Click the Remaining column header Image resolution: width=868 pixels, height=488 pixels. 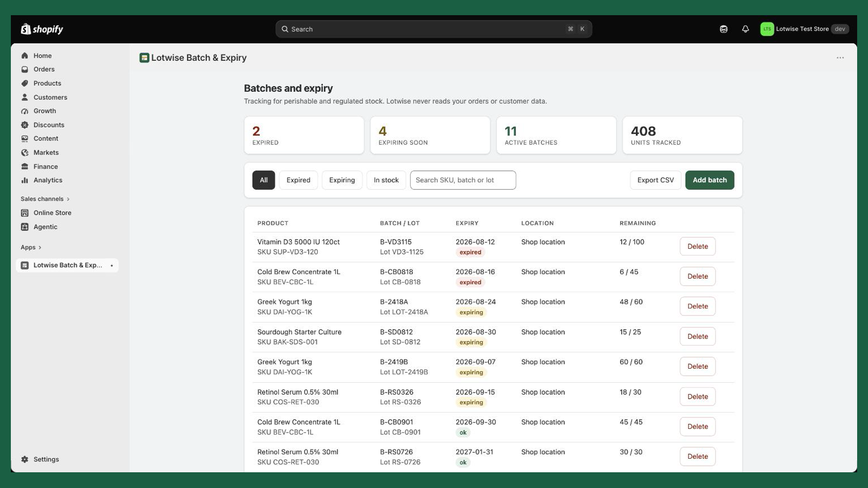(x=637, y=223)
